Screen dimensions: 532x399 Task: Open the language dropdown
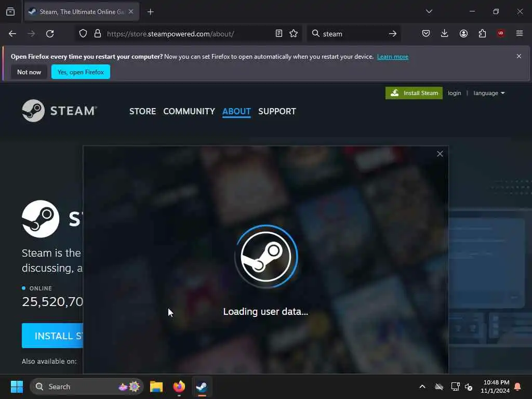click(489, 93)
